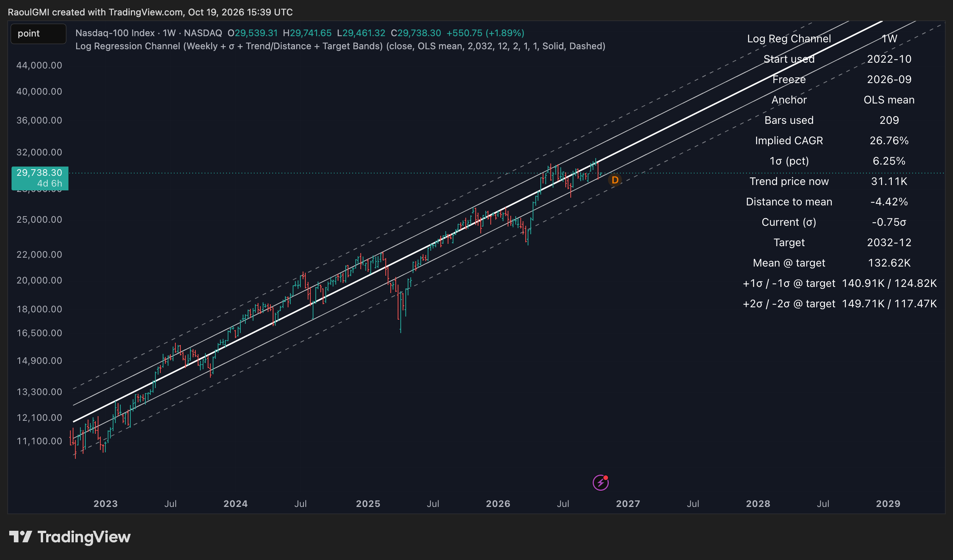Click the 2025 time axis label
This screenshot has width=953, height=560.
(368, 504)
